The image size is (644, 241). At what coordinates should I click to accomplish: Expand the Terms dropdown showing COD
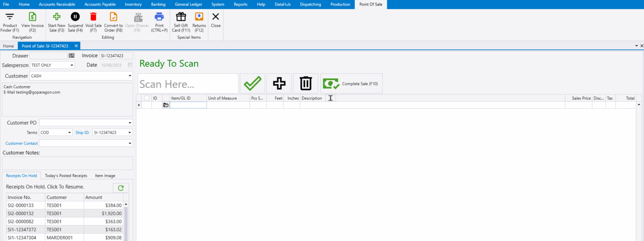(x=70, y=133)
